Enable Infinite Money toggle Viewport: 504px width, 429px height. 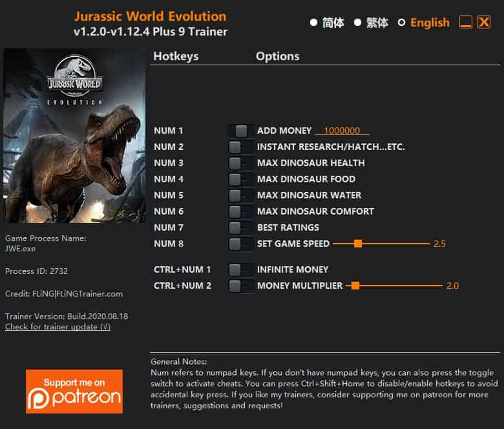(241, 269)
